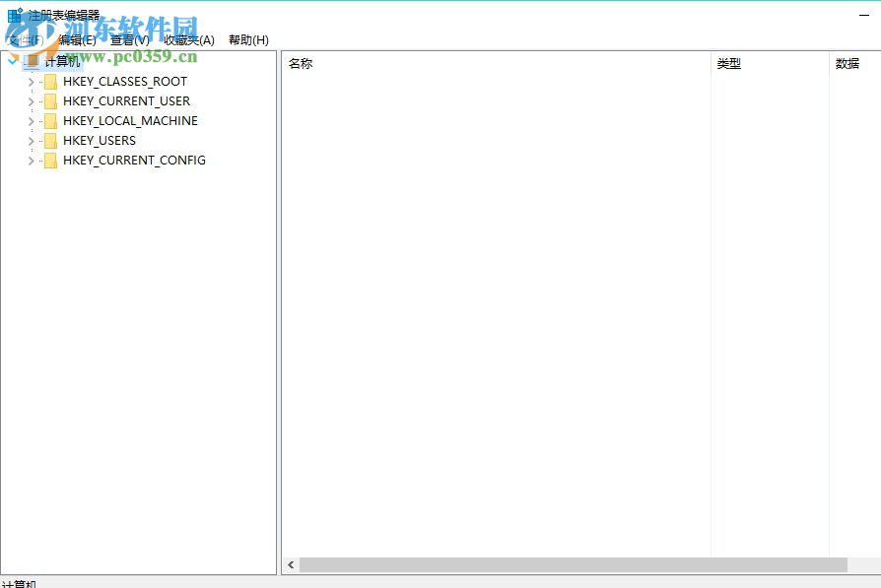
Task: Expand the HKEY_CLASSES_ROOT key
Action: (31, 82)
